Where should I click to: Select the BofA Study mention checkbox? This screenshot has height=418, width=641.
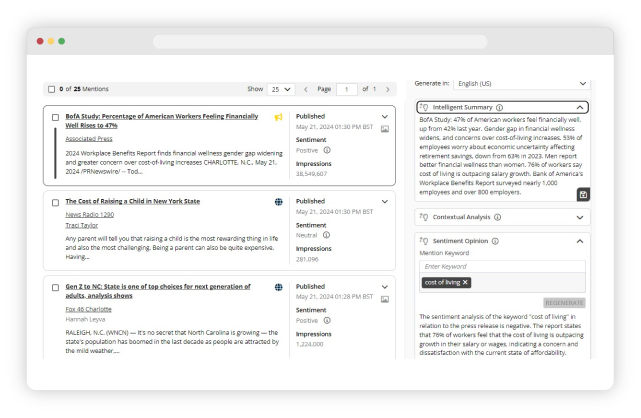pos(56,117)
